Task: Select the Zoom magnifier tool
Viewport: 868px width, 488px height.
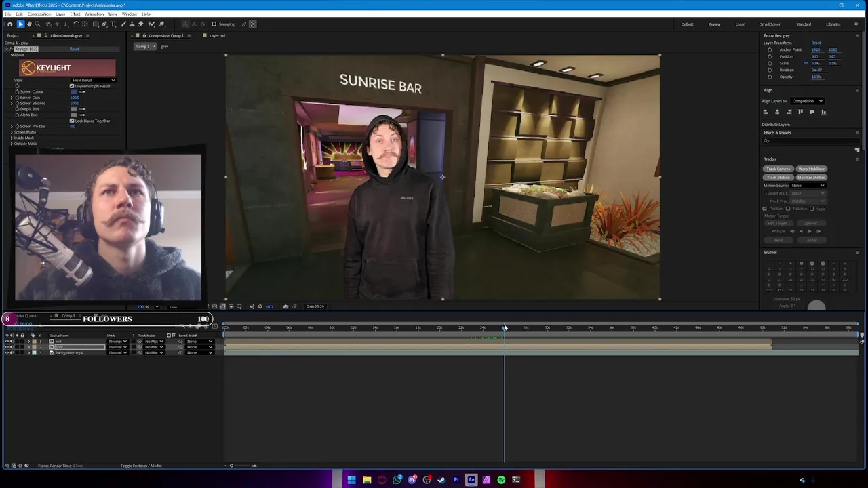Action: [37, 24]
